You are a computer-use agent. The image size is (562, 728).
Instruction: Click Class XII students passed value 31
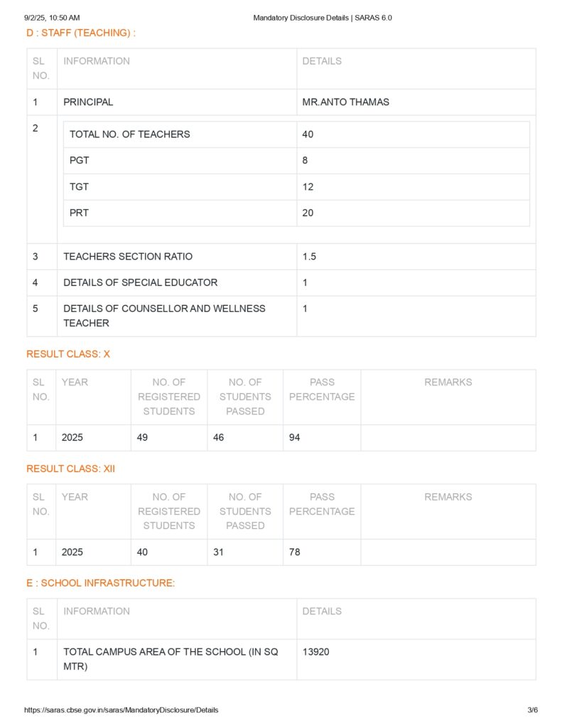[218, 552]
